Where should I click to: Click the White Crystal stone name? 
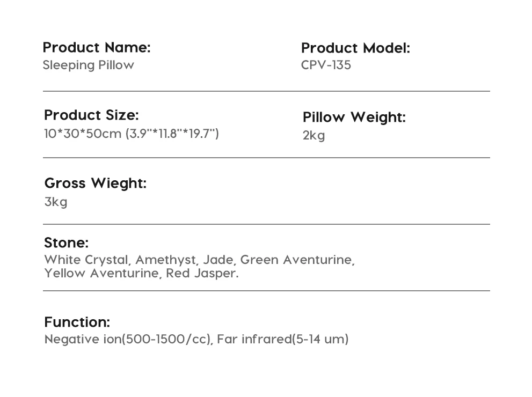tap(86, 260)
